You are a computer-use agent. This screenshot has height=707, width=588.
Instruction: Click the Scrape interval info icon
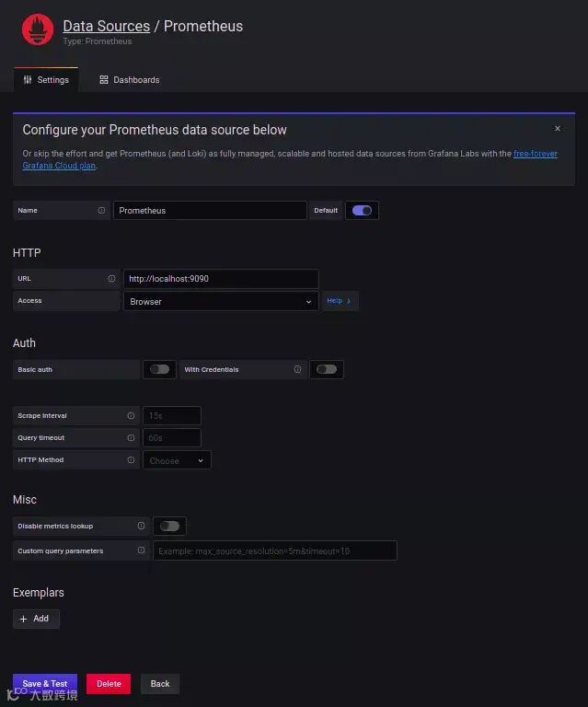[x=131, y=416]
